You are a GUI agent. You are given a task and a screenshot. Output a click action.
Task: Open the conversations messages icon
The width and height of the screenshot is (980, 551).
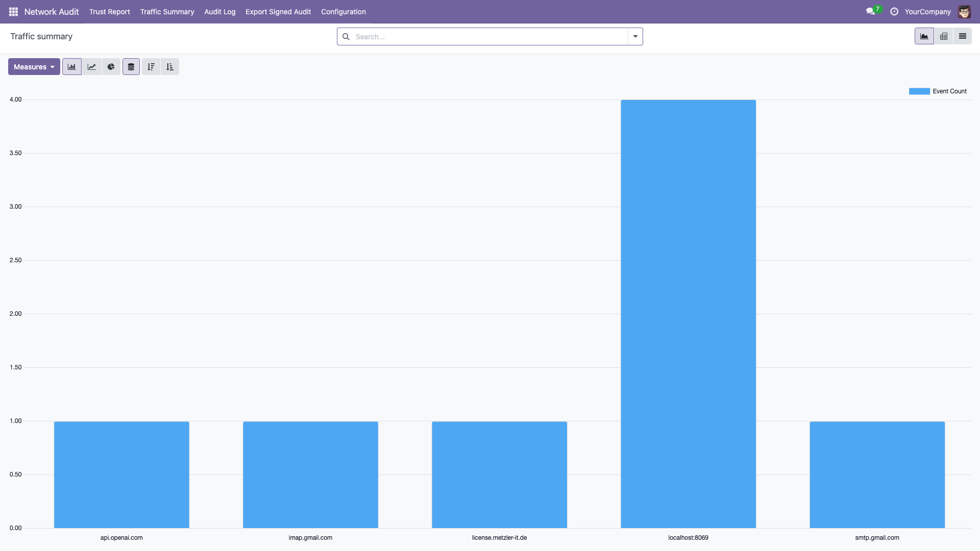click(871, 12)
